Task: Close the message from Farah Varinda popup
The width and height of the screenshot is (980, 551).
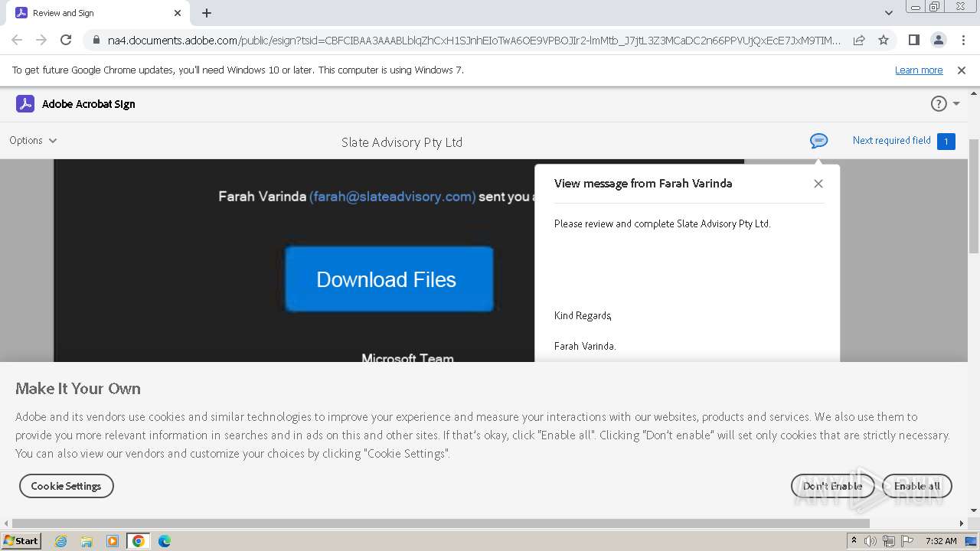Action: coord(818,184)
